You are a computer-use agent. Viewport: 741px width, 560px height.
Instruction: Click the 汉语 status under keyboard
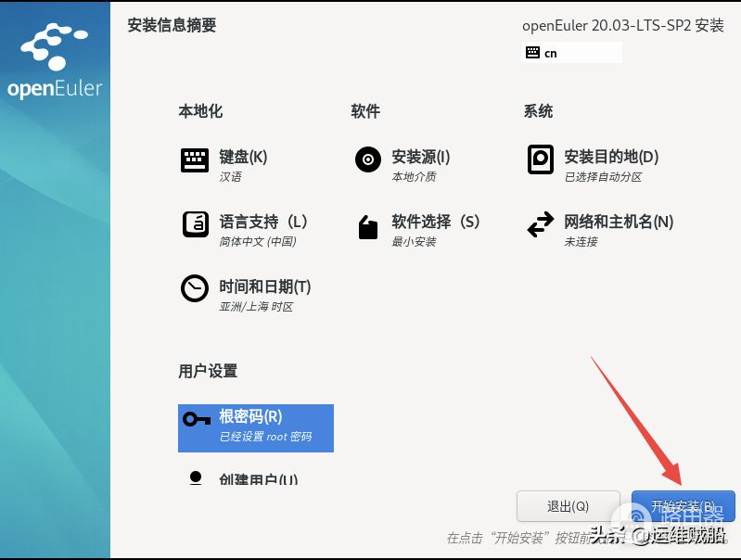click(x=230, y=177)
